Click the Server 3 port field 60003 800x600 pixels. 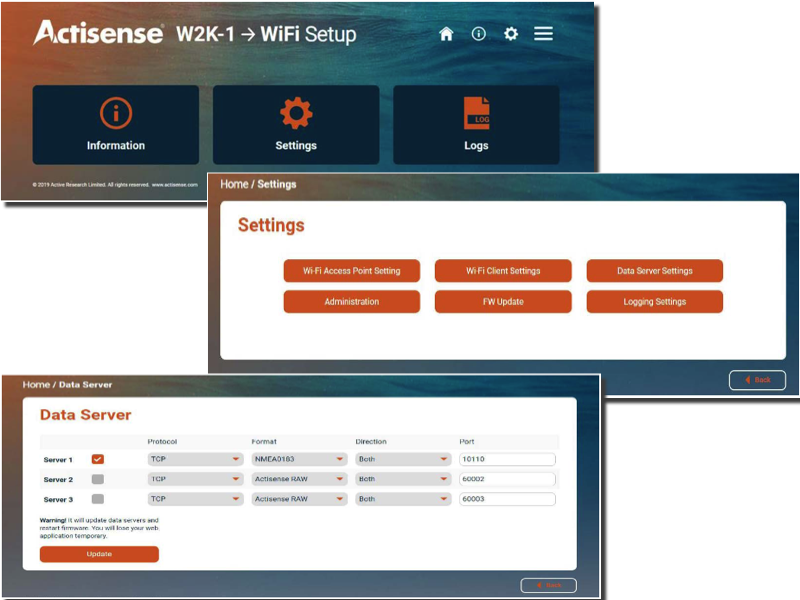click(507, 499)
